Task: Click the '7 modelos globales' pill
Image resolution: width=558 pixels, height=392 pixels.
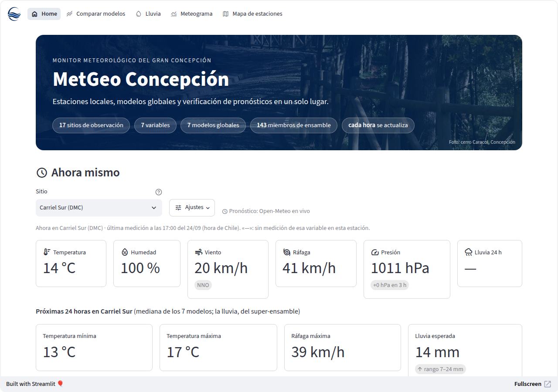Action: click(x=213, y=125)
